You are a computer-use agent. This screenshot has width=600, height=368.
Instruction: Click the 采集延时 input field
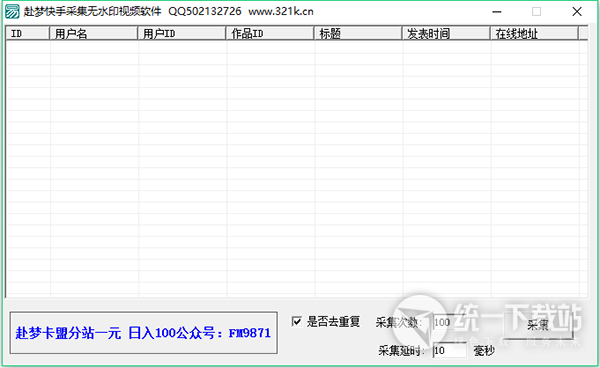click(450, 350)
